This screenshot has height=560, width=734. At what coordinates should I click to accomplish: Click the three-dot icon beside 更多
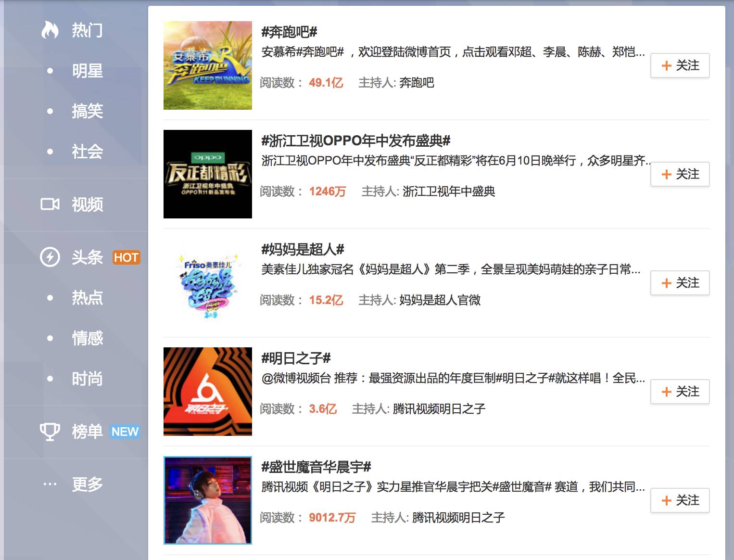point(50,484)
